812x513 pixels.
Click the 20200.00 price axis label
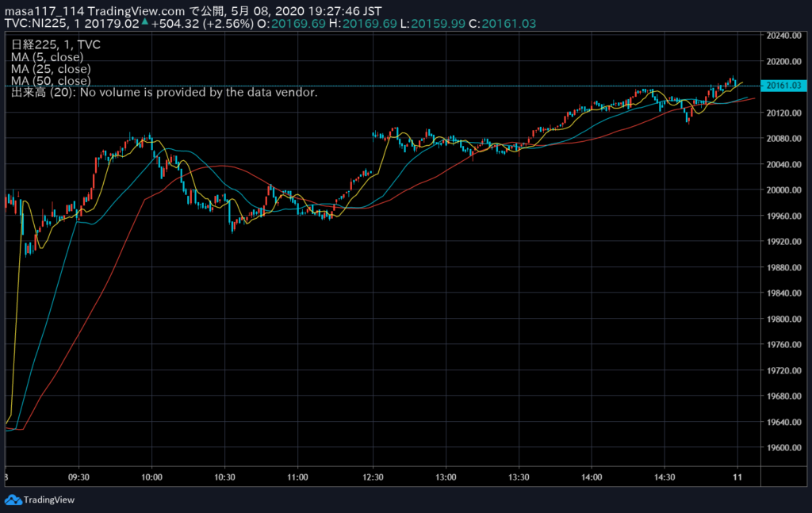(783, 61)
